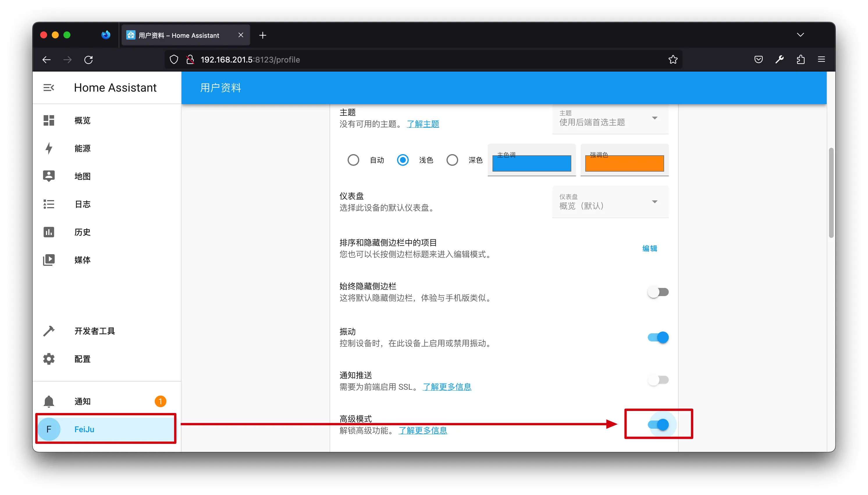Open the 概览 overview dashboard icon
Viewport: 868px width, 495px height.
click(49, 120)
